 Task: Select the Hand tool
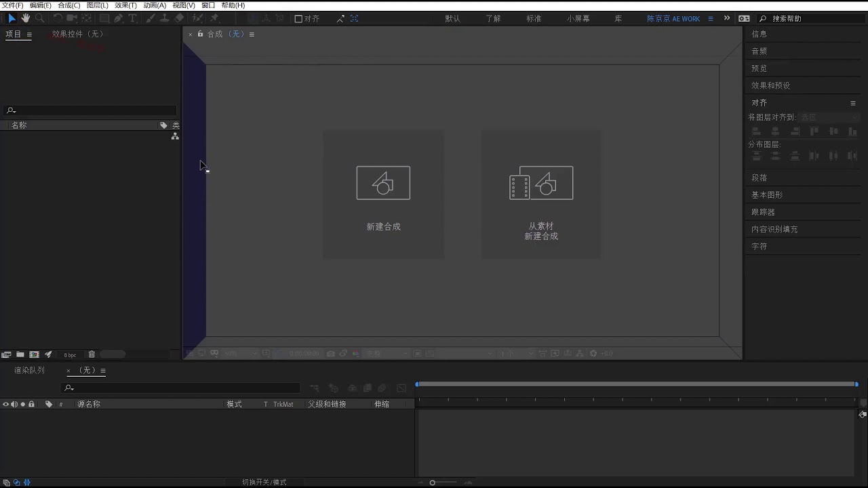pyautogui.click(x=26, y=18)
